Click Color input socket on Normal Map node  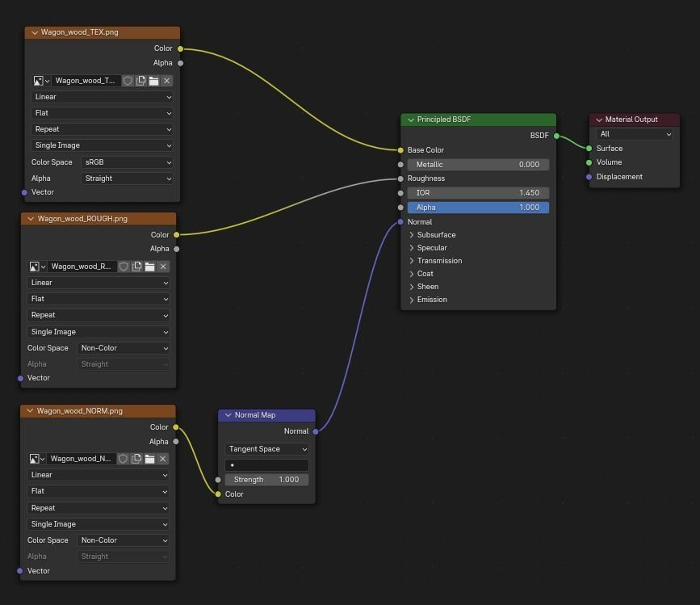218,494
